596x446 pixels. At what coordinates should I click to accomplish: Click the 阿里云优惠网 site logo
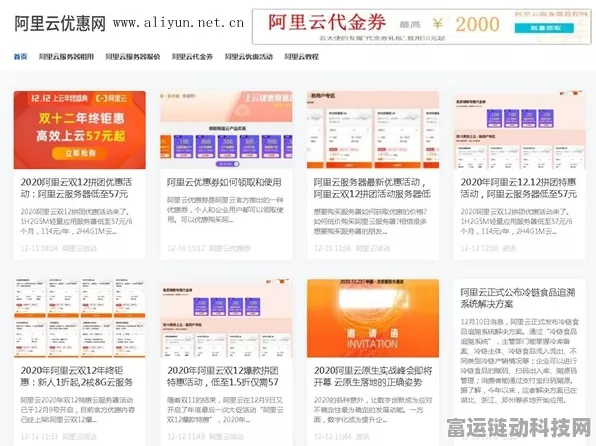pyautogui.click(x=60, y=23)
